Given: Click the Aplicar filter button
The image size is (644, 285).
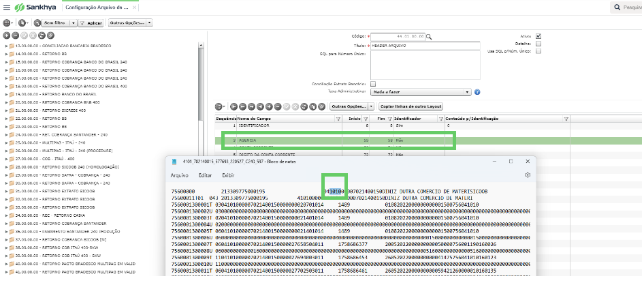Looking at the screenshot, I should coord(91,23).
